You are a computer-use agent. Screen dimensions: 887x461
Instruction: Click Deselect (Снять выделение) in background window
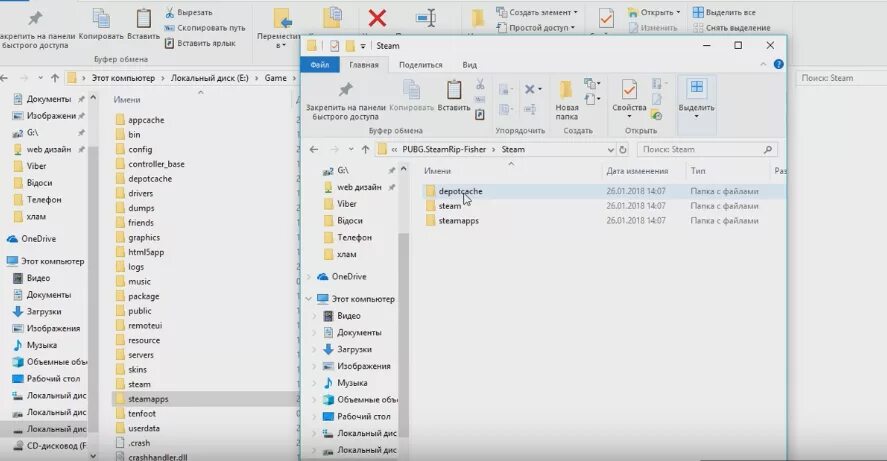pyautogui.click(x=731, y=28)
